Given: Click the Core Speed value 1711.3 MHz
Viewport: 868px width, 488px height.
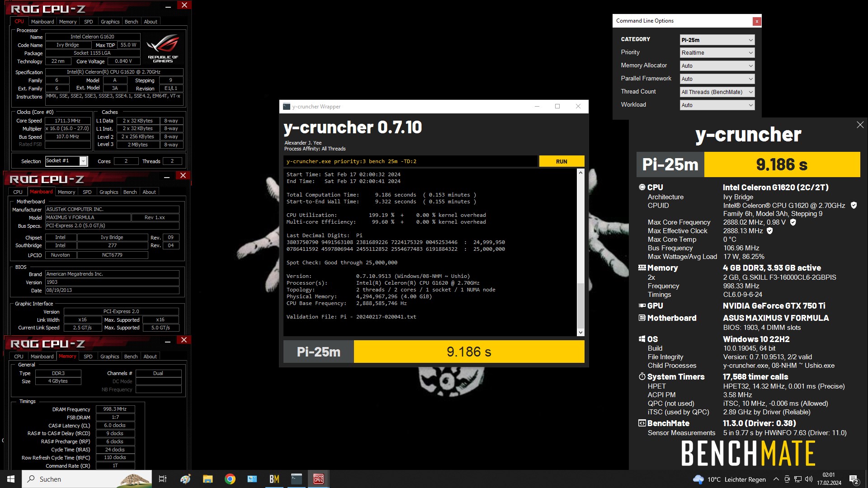Looking at the screenshot, I should pos(68,121).
